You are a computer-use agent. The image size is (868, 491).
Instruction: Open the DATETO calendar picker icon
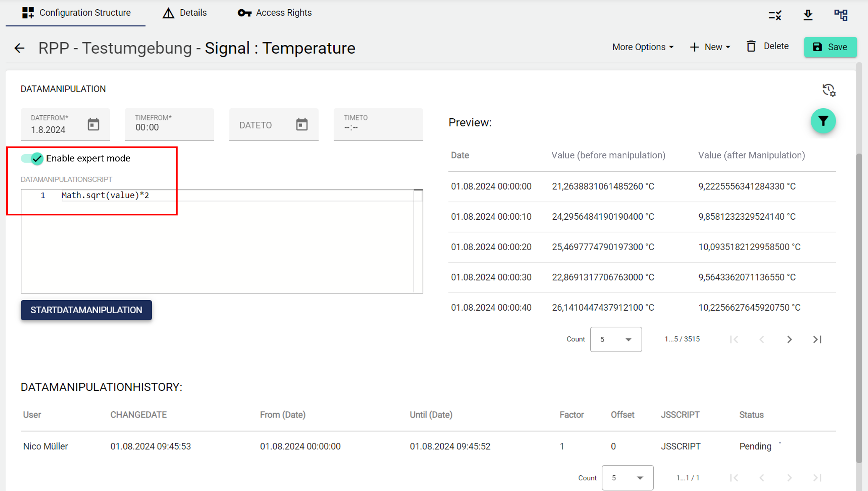(302, 124)
